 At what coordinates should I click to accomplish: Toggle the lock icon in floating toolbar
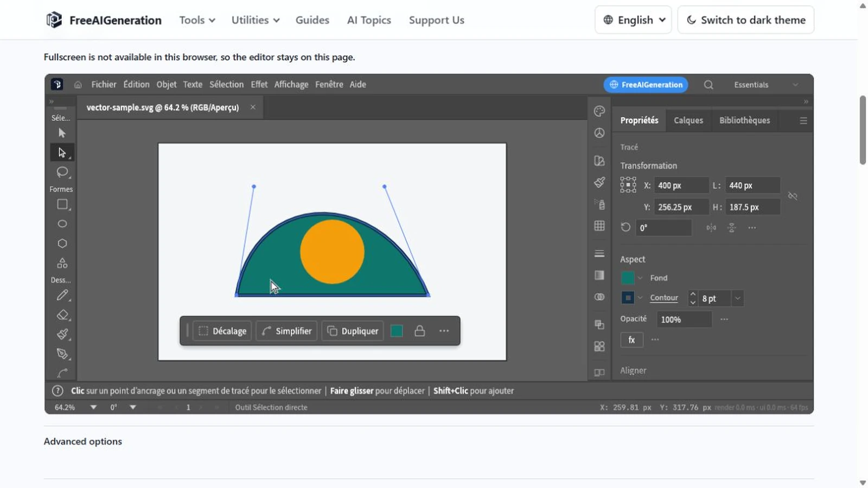[x=419, y=331]
